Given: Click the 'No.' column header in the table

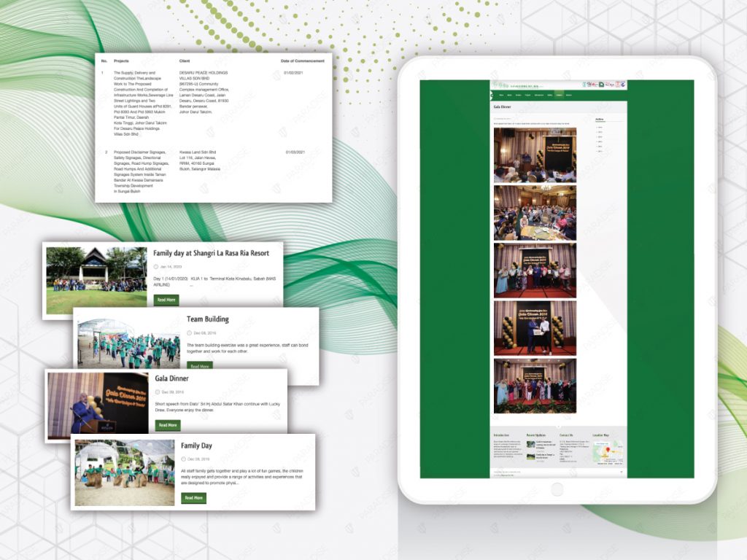Looking at the screenshot, I should tap(104, 61).
